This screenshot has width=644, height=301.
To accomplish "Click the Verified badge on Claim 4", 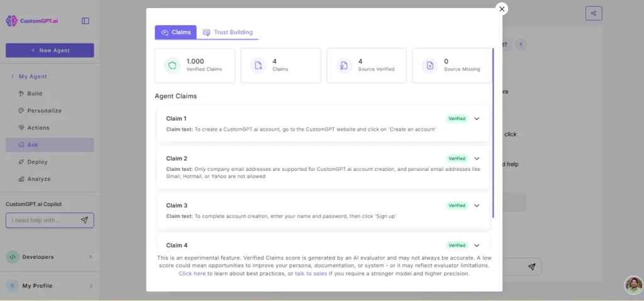I will (457, 245).
